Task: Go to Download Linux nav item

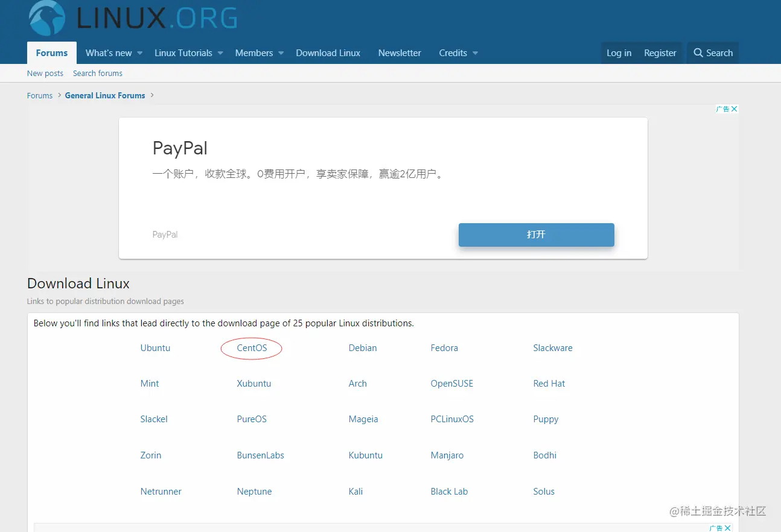Action: (x=328, y=53)
